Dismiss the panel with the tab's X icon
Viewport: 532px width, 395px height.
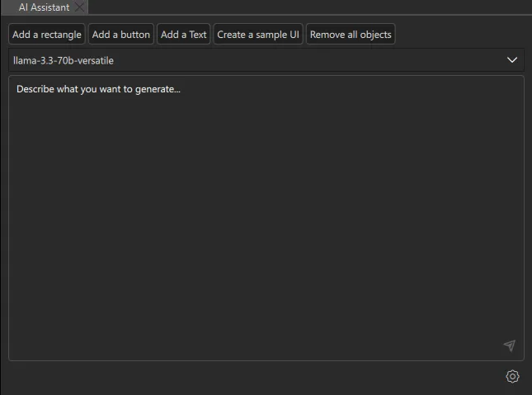point(79,7)
